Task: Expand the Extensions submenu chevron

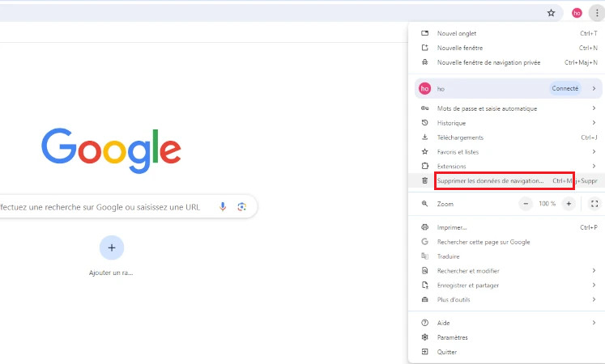Action: point(594,166)
